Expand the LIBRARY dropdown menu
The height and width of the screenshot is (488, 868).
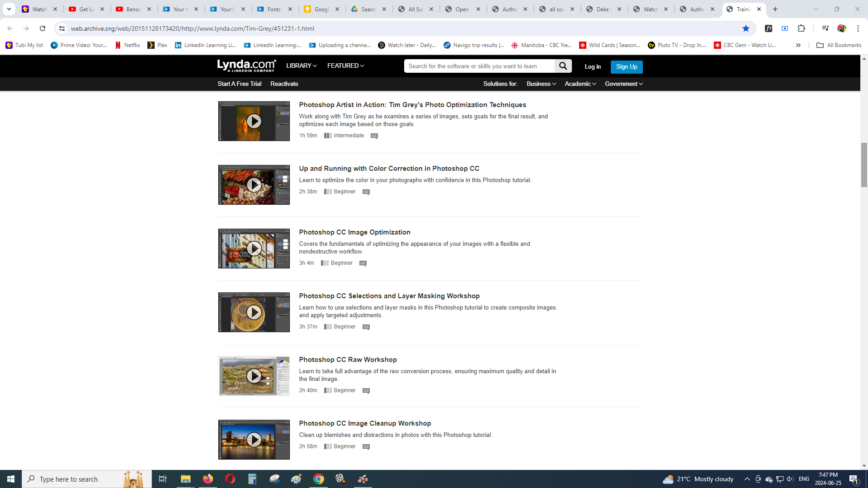301,66
